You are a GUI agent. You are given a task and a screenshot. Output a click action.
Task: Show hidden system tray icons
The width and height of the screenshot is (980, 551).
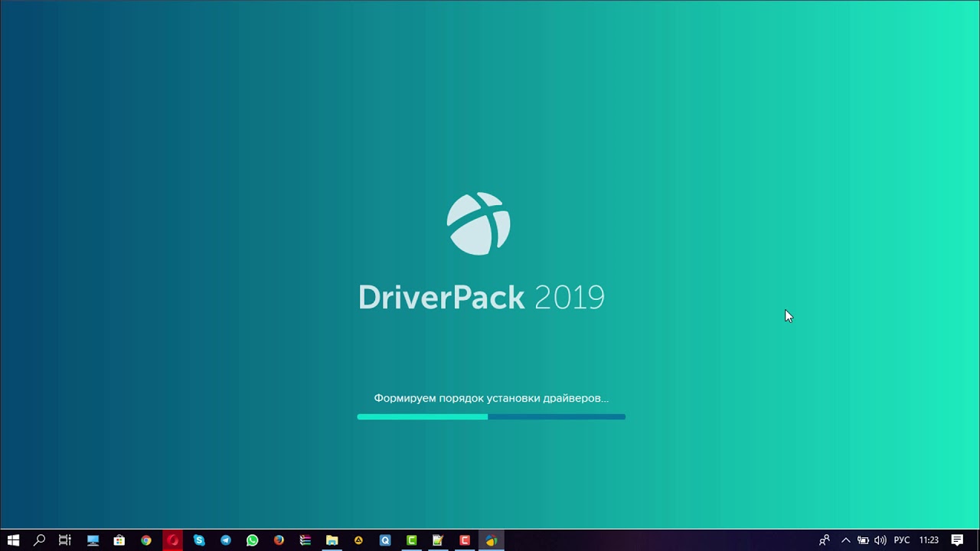[x=846, y=540]
